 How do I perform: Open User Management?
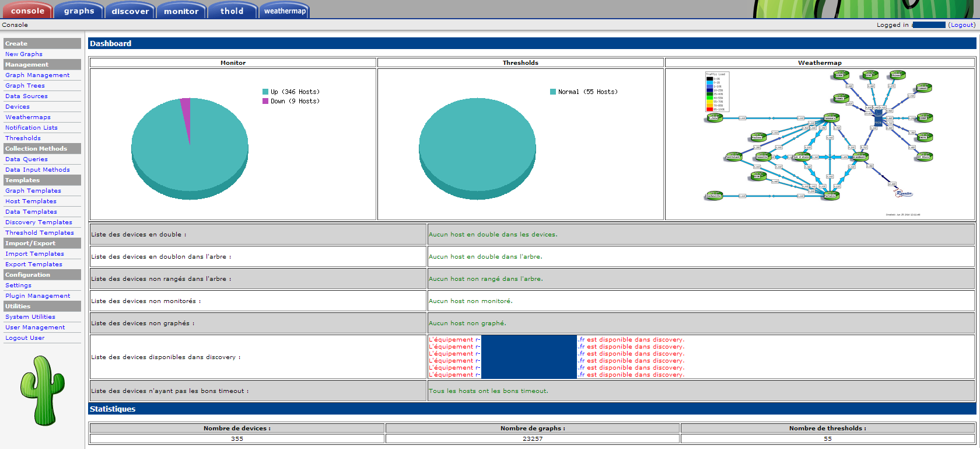click(35, 327)
